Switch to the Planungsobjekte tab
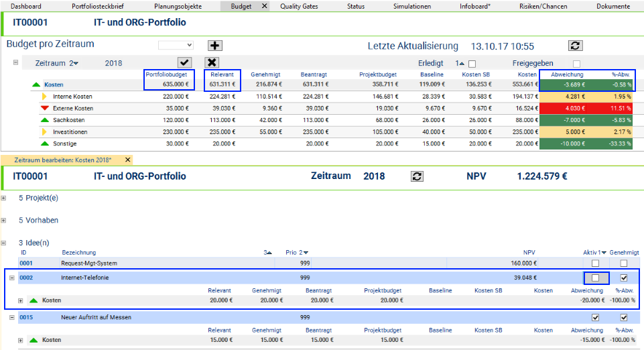Screen dimensions: 644x350 tap(178, 6)
